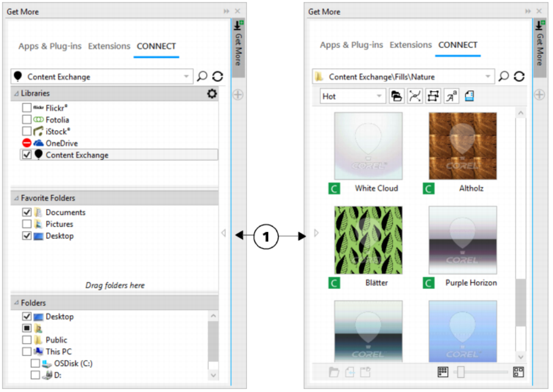The image size is (553, 392).
Task: Click plus button under right Get More tab
Action: click(x=540, y=94)
